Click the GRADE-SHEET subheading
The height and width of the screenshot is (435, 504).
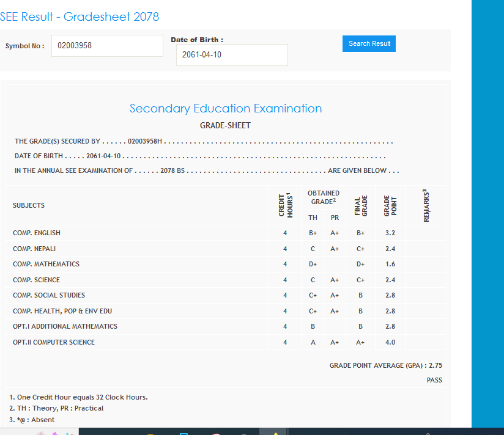pos(225,125)
